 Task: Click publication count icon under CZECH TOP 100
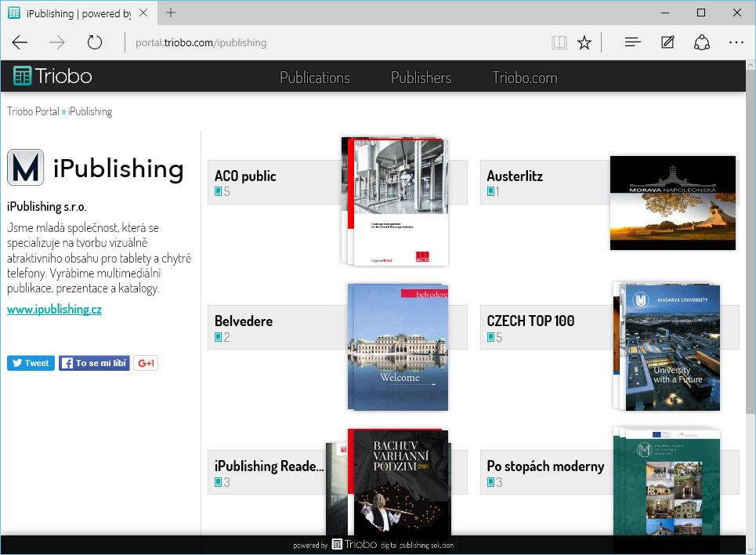[x=491, y=337]
